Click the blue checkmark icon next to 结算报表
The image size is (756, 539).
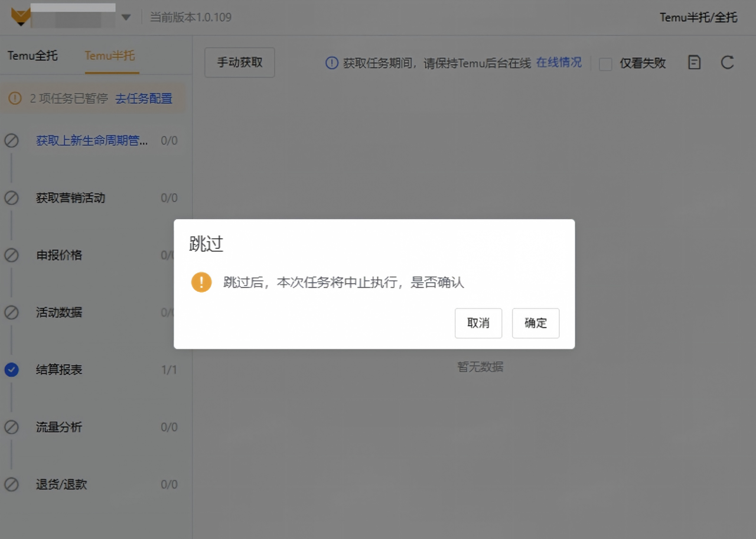[x=11, y=370]
